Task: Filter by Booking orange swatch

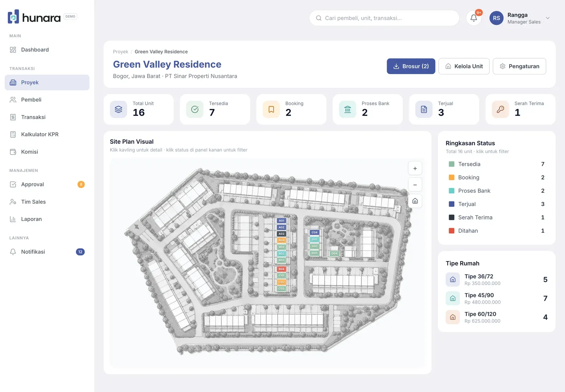Action: tap(451, 177)
